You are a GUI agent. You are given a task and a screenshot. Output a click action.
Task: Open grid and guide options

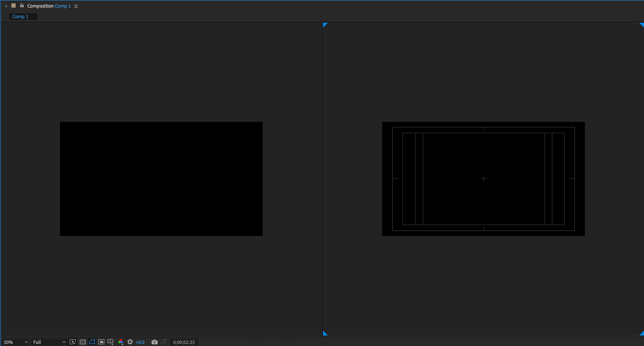110,342
